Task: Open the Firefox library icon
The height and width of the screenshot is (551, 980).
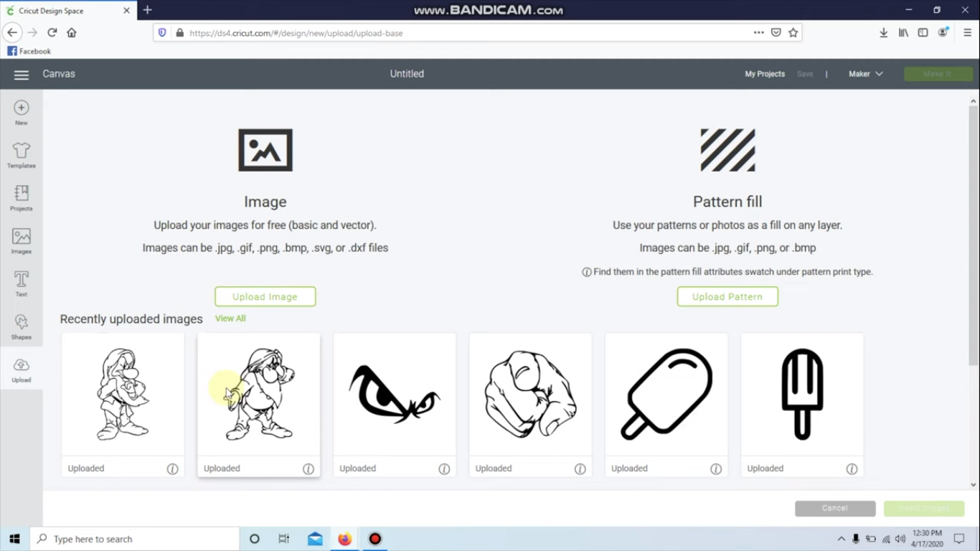Action: point(903,32)
